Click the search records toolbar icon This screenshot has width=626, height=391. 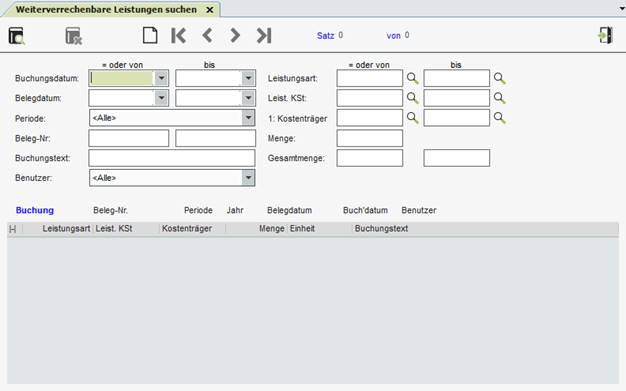tap(17, 36)
